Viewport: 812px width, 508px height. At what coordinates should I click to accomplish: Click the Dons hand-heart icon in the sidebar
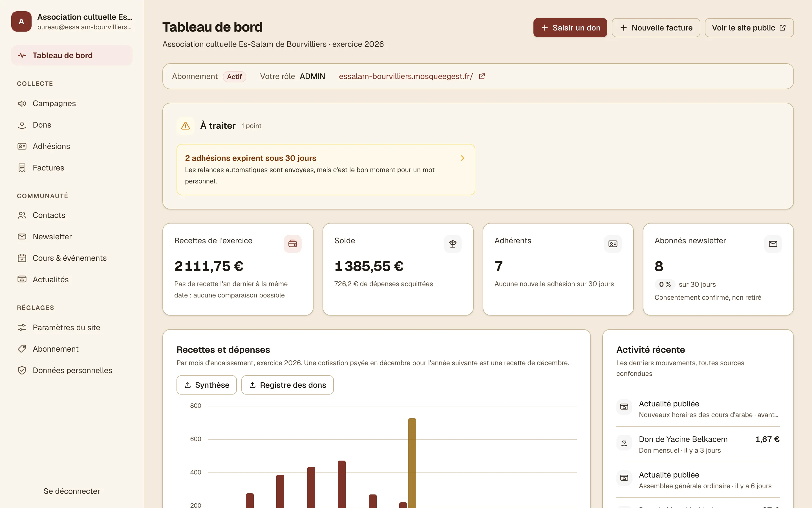(22, 125)
